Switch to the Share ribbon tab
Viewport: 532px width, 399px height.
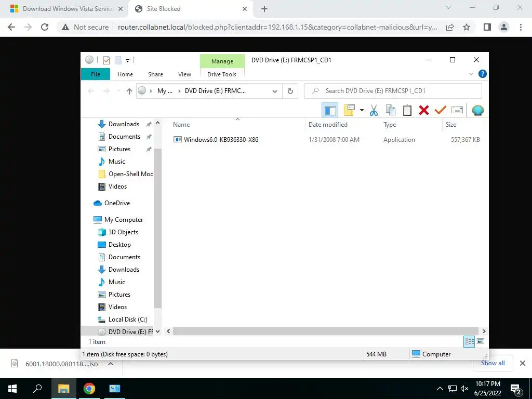[155, 74]
